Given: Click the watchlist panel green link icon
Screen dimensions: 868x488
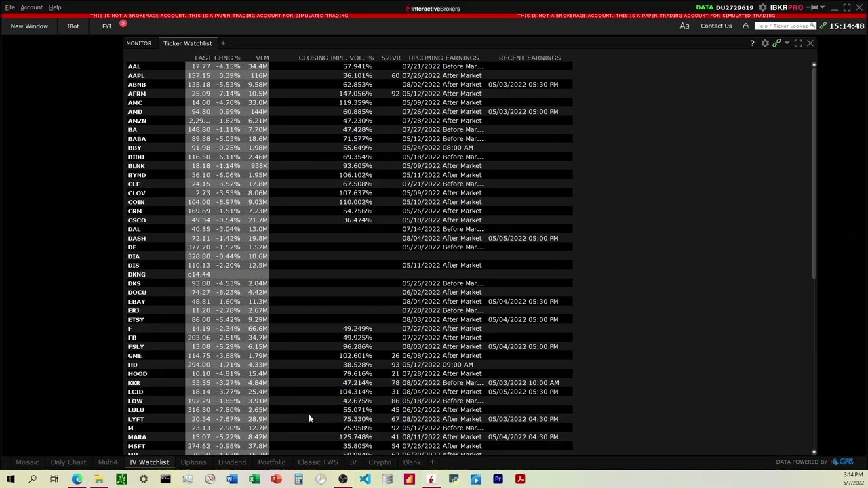Looking at the screenshot, I should pyautogui.click(x=776, y=43).
